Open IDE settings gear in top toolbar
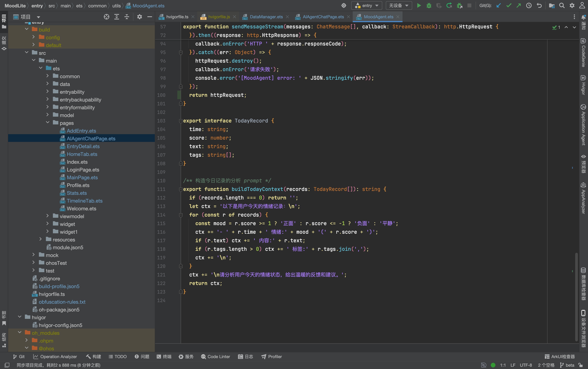 (x=572, y=6)
